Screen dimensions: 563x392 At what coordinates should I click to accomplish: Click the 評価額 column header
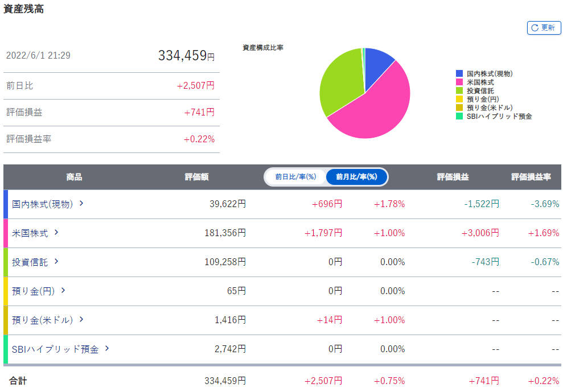pos(196,177)
